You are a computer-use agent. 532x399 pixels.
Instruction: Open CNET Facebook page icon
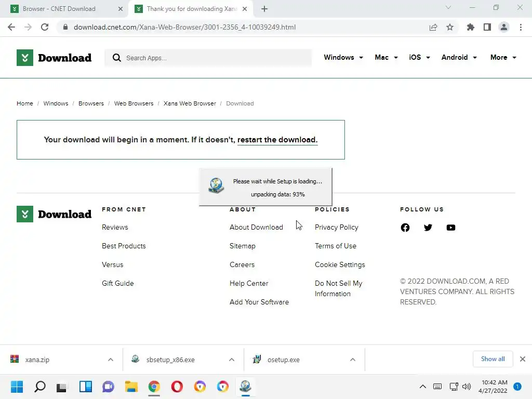pyautogui.click(x=405, y=228)
